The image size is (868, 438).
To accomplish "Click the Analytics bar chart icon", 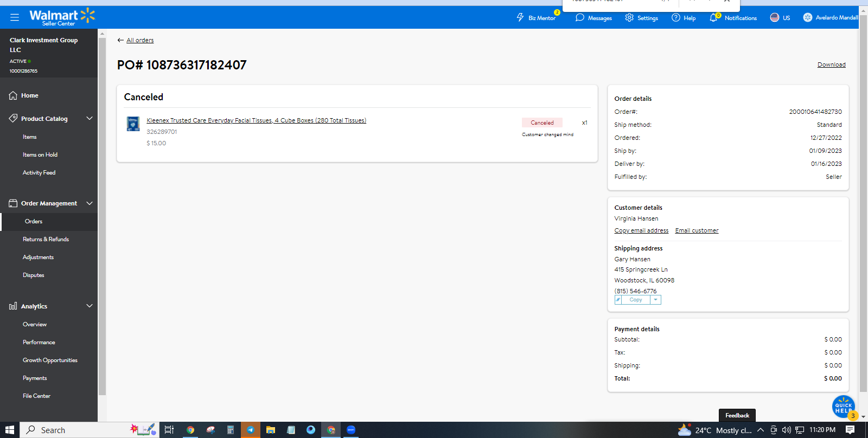I will (13, 306).
